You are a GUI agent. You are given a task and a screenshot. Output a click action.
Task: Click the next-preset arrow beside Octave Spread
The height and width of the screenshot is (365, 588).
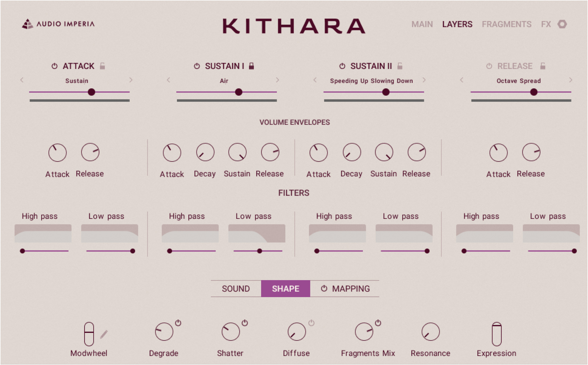point(570,80)
